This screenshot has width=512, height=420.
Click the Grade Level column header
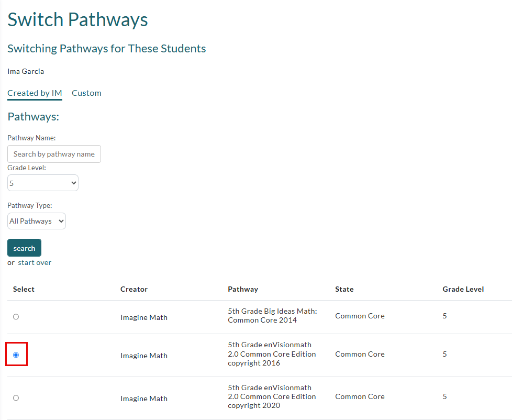coord(463,289)
